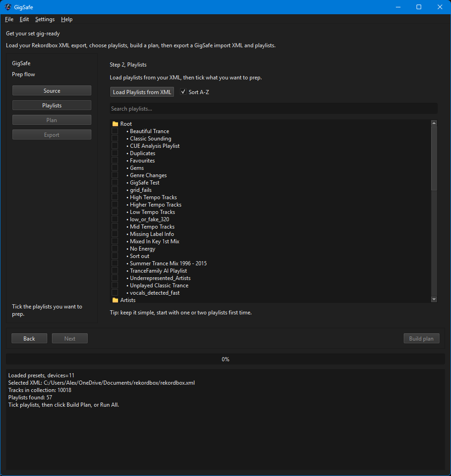Enable the GigSafe Test playlist checkbox
This screenshot has height=476, width=451.
pos(115,183)
